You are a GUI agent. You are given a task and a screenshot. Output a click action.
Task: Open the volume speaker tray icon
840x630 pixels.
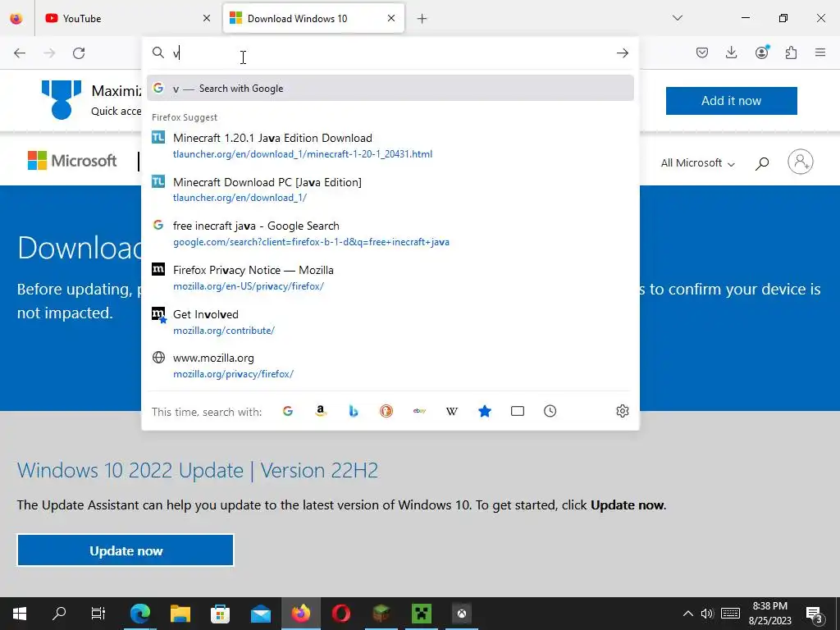click(707, 614)
